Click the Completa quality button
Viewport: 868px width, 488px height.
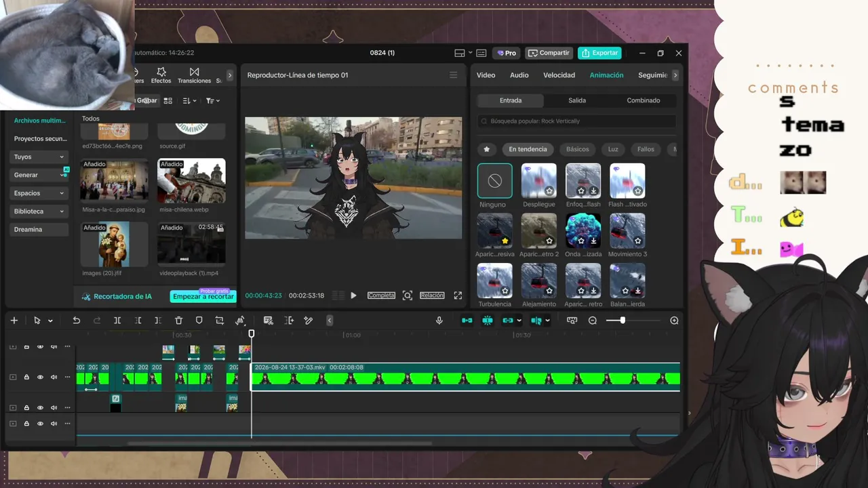pyautogui.click(x=381, y=296)
